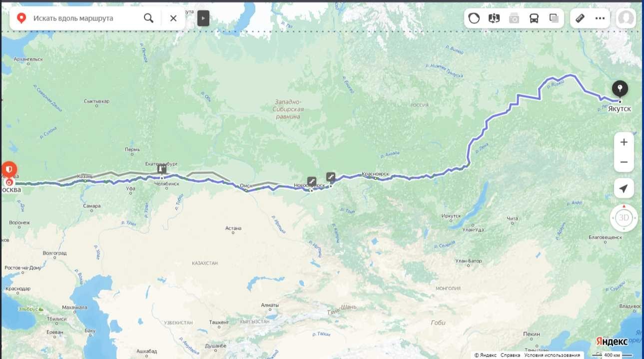Click the red Москва start marker
The image size is (644, 359).
click(x=8, y=171)
